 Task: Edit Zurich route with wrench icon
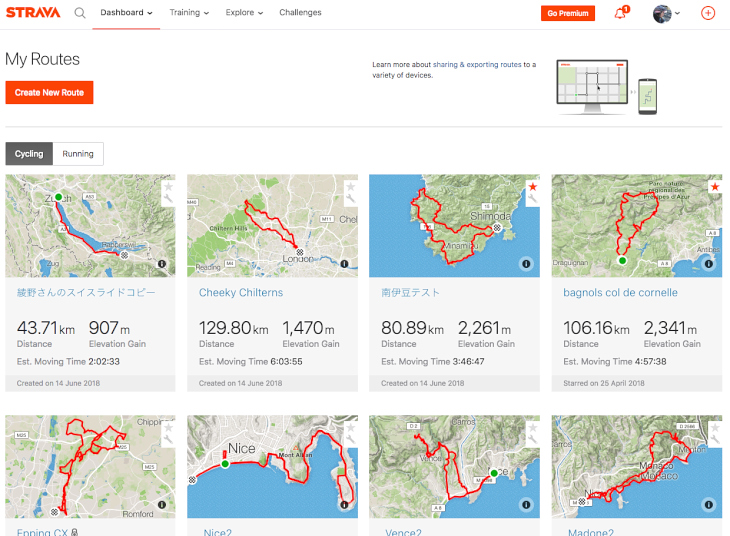click(x=168, y=199)
